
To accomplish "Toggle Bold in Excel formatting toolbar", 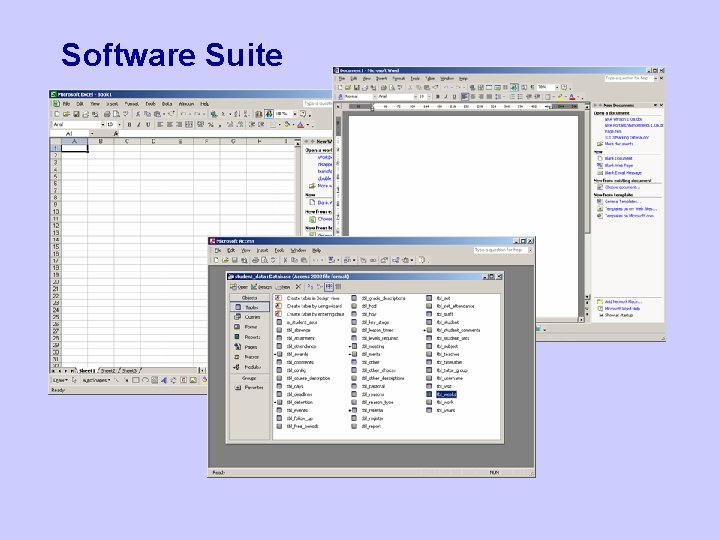I will (129, 124).
